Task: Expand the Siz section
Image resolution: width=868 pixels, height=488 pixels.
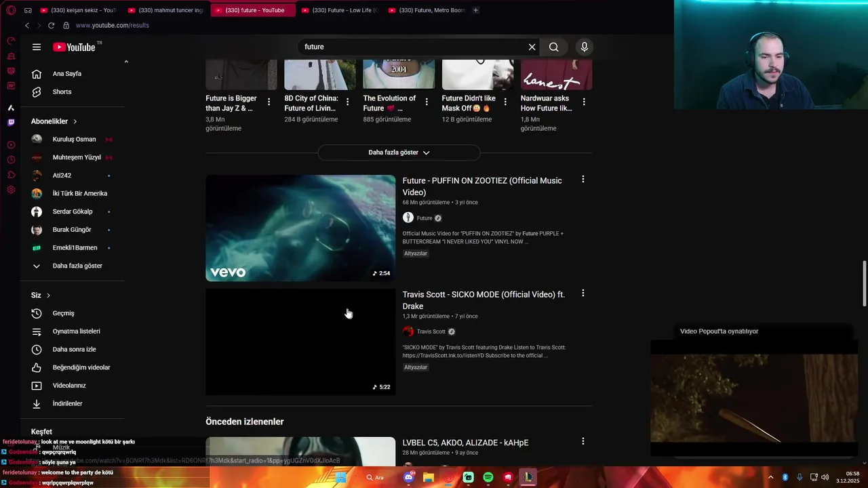Action: 41,296
